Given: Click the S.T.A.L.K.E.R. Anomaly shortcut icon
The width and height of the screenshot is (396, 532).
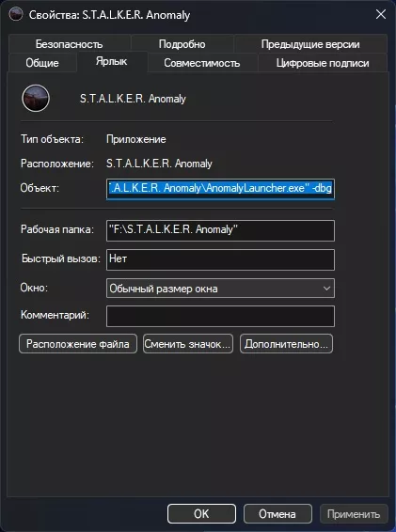Looking at the screenshot, I should click(36, 99).
